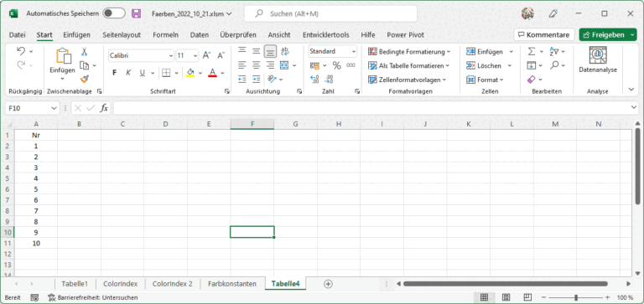Click the Save icon in the title bar

click(136, 13)
